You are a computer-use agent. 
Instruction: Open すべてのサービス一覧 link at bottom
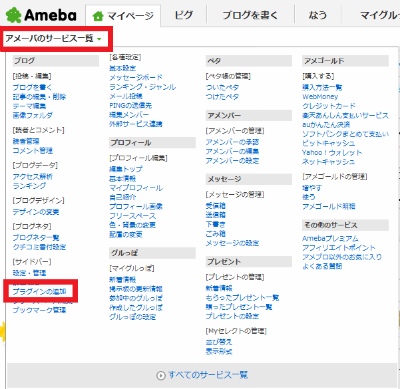[x=208, y=375]
